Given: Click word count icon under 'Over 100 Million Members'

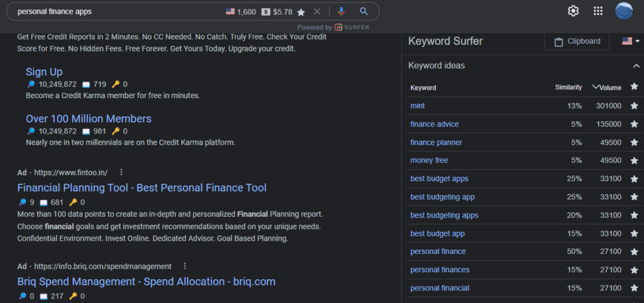Looking at the screenshot, I should (x=86, y=131).
